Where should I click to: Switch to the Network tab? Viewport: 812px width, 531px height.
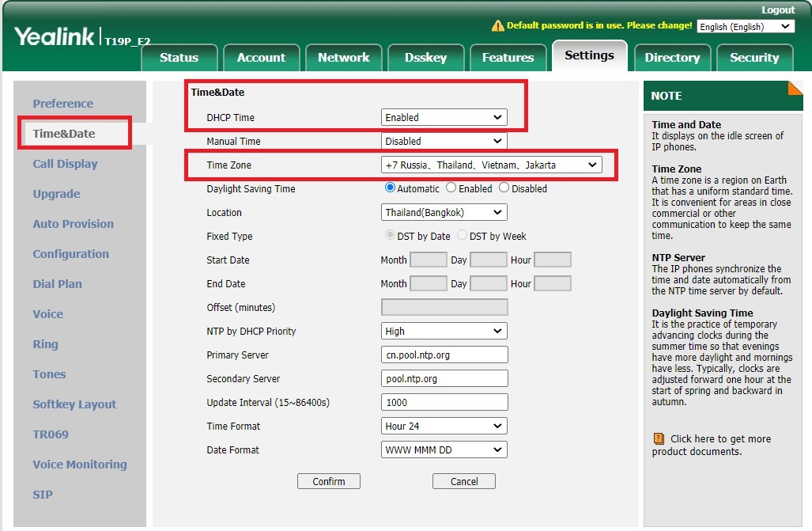(343, 58)
